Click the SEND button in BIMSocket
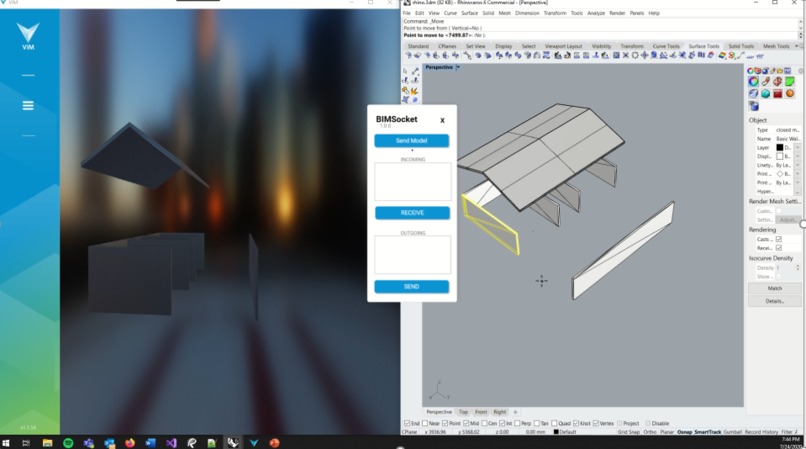 point(411,286)
